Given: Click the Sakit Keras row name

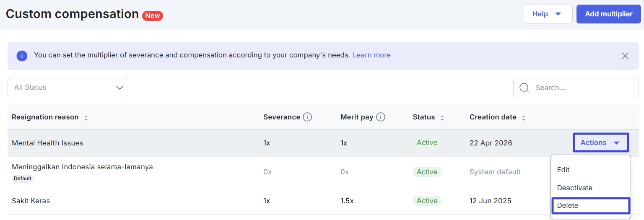Looking at the screenshot, I should (31, 201).
